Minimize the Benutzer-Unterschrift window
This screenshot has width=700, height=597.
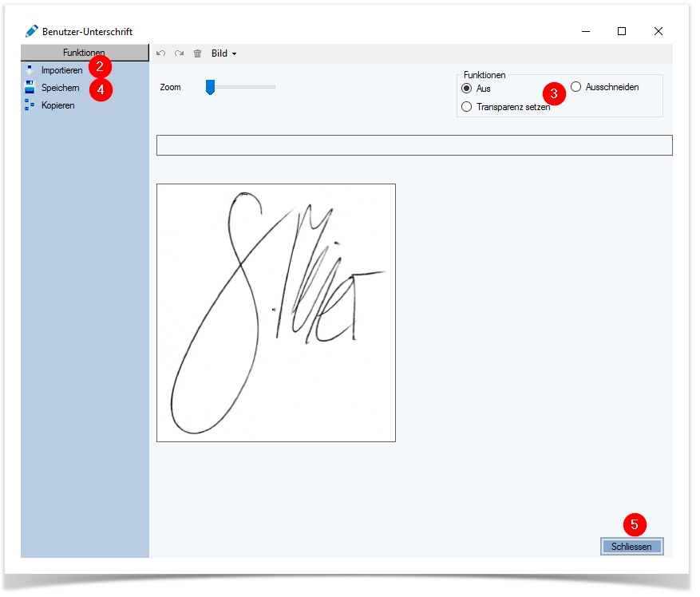point(586,31)
